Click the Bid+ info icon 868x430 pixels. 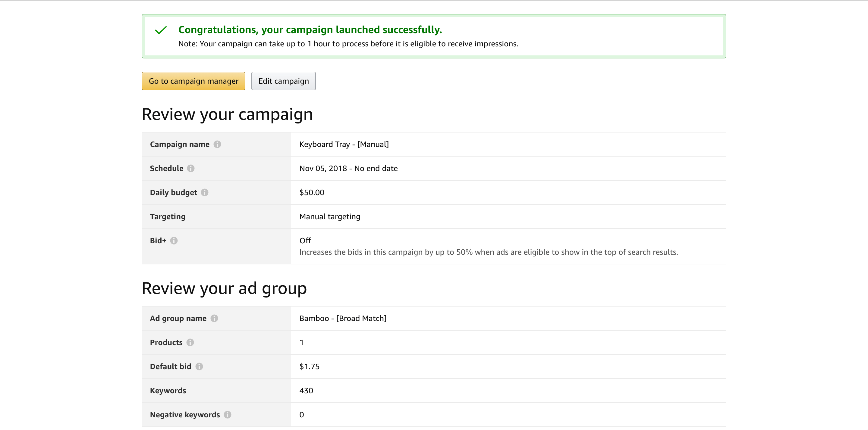(174, 240)
